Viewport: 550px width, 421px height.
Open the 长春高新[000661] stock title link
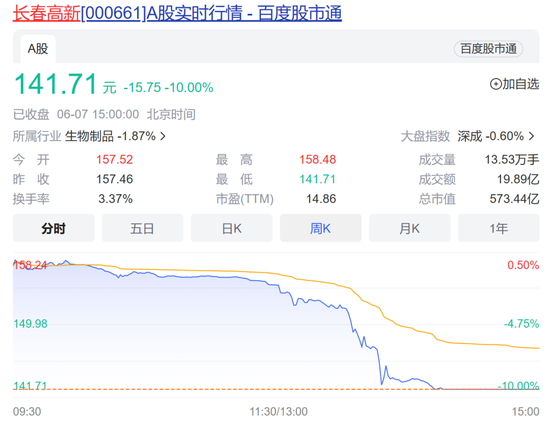(177, 13)
